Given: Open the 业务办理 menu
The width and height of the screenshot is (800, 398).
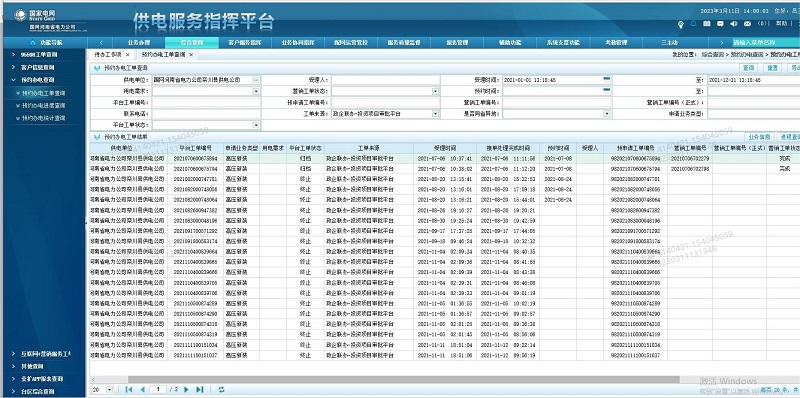Looking at the screenshot, I should click(139, 43).
